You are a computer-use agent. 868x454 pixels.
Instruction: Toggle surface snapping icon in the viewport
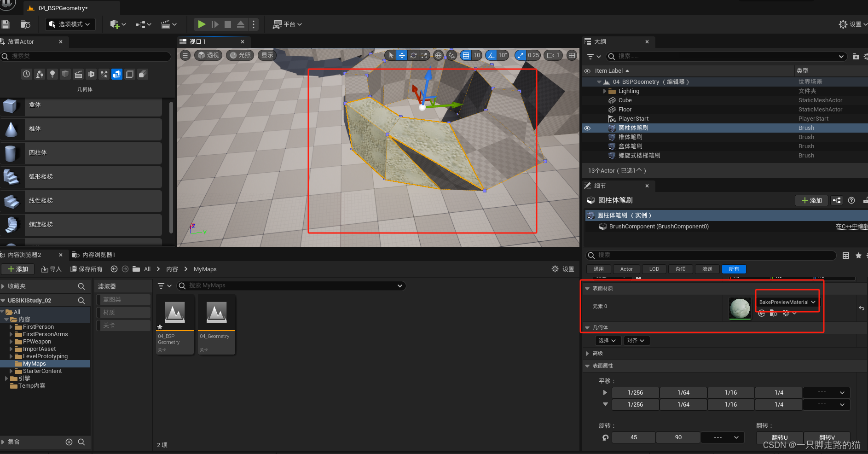click(x=451, y=55)
